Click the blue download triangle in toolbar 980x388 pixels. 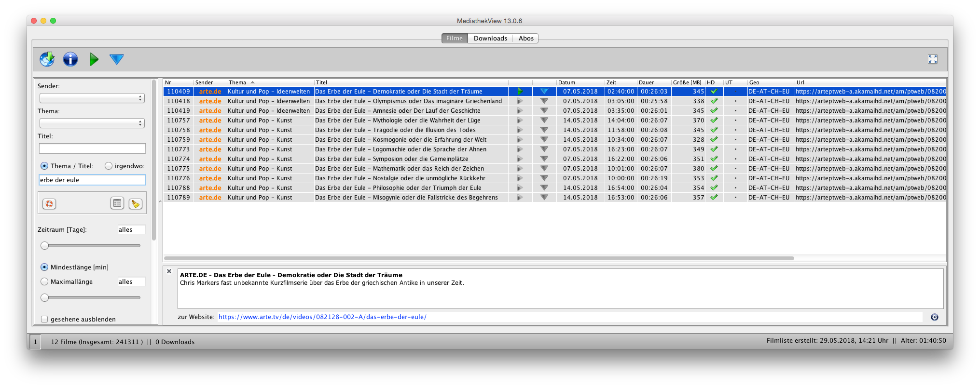point(117,59)
